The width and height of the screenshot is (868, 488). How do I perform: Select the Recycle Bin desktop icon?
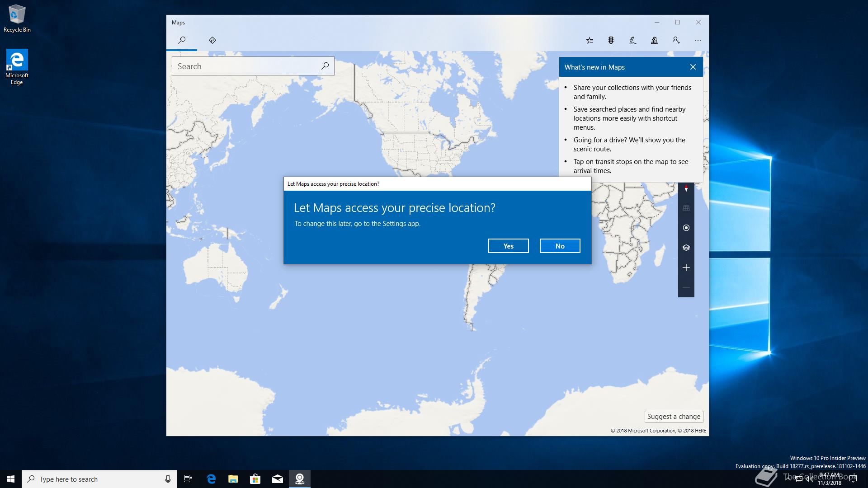pyautogui.click(x=17, y=19)
